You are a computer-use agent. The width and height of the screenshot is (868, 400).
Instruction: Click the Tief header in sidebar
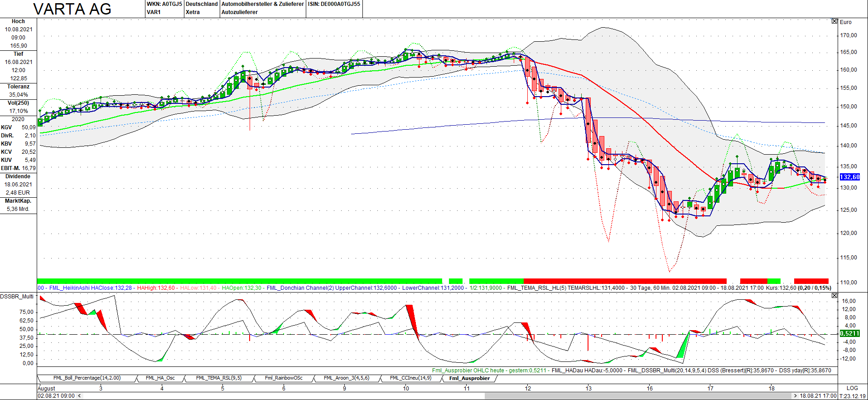click(x=18, y=54)
